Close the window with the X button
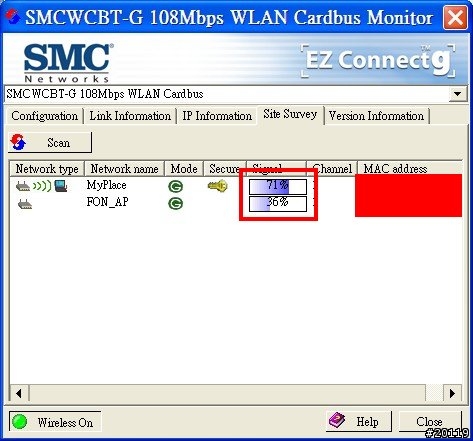Screen dimensions: 473x441 [455, 17]
